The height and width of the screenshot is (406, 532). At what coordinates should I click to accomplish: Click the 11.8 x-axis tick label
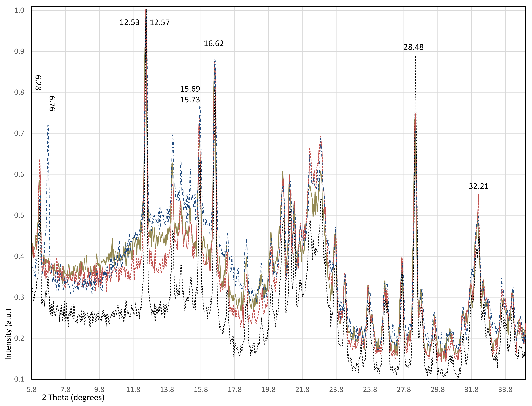click(133, 390)
